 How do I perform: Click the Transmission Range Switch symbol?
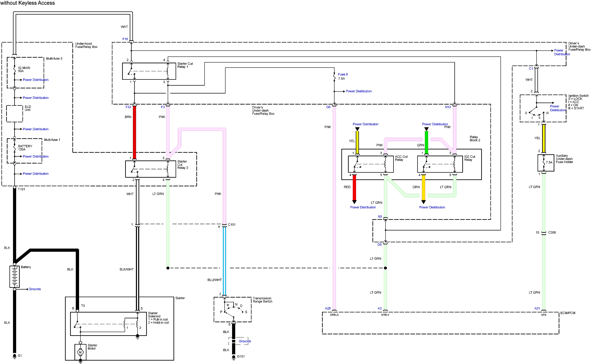(x=233, y=310)
